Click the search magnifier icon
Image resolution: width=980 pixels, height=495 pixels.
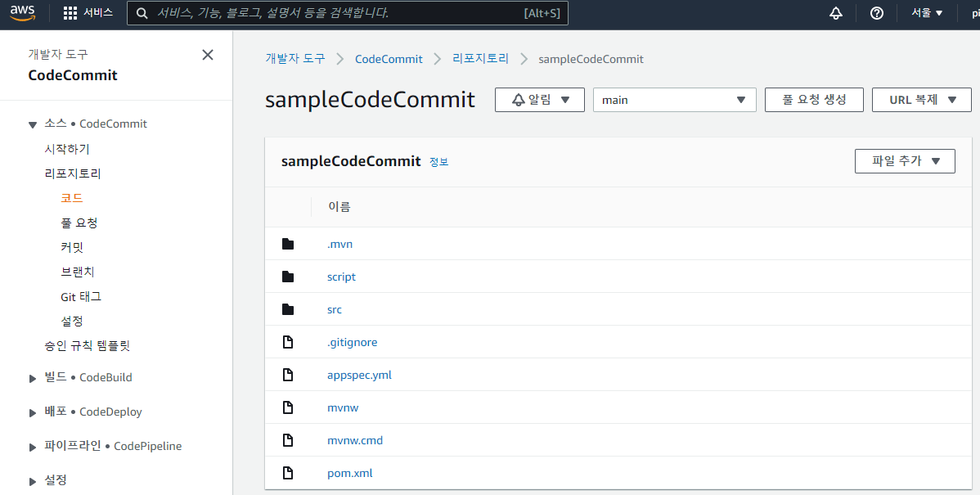(142, 13)
